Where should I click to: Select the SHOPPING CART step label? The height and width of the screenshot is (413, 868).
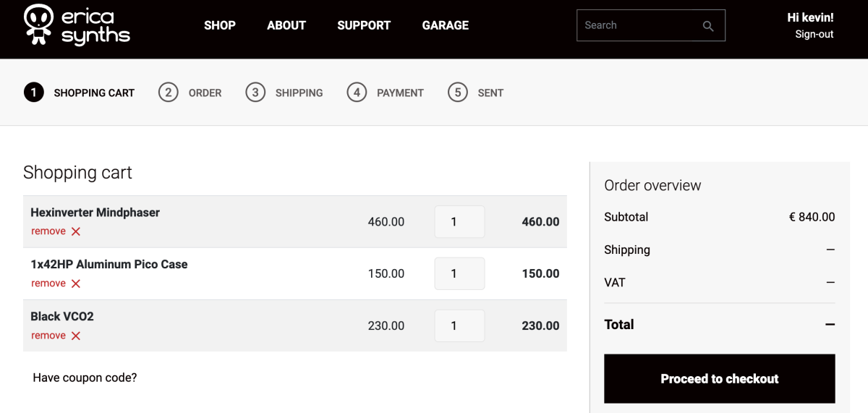94,93
